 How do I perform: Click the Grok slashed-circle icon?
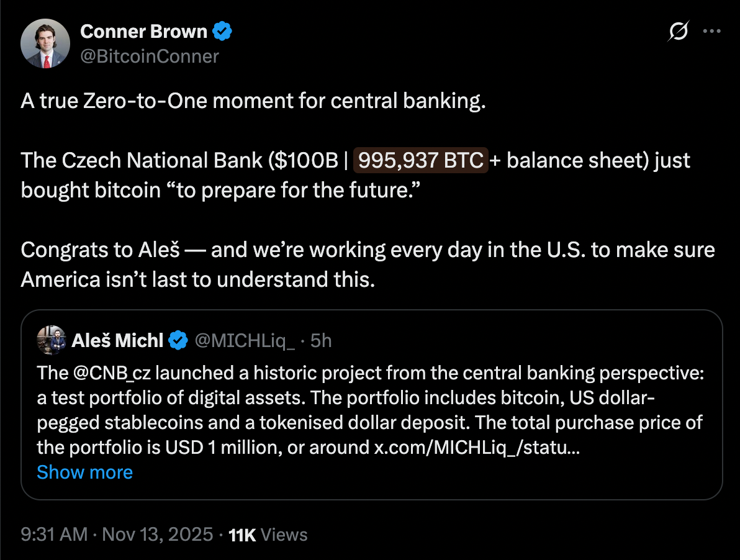tap(679, 32)
